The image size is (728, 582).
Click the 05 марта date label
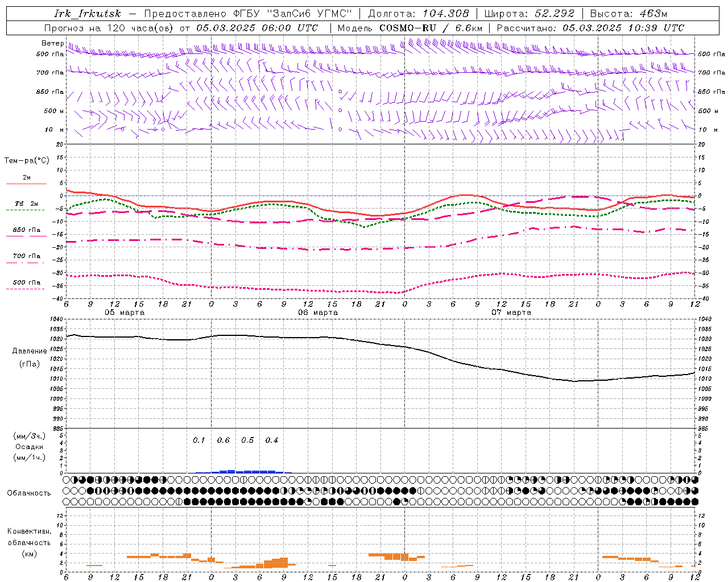pyautogui.click(x=125, y=312)
